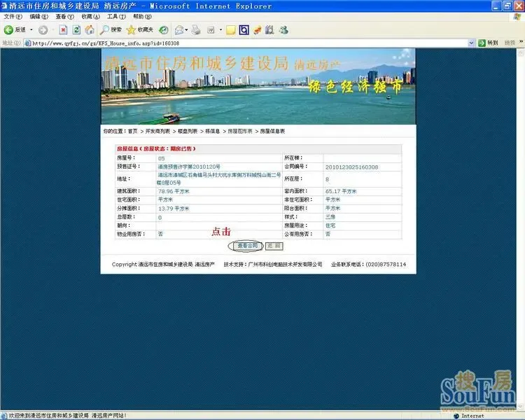Click the 返回 button next to 查看合同
The image size is (525, 420).
[274, 246]
